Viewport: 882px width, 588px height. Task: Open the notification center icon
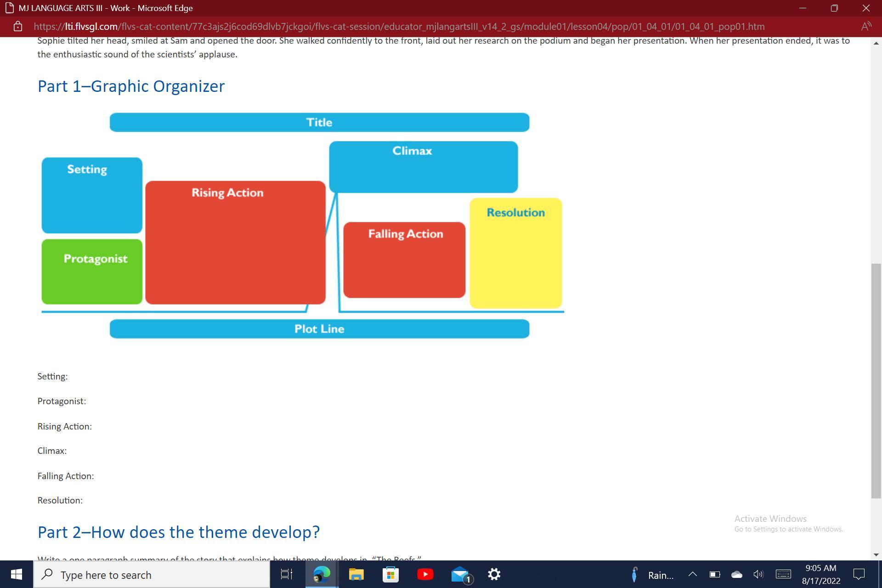pos(859,574)
